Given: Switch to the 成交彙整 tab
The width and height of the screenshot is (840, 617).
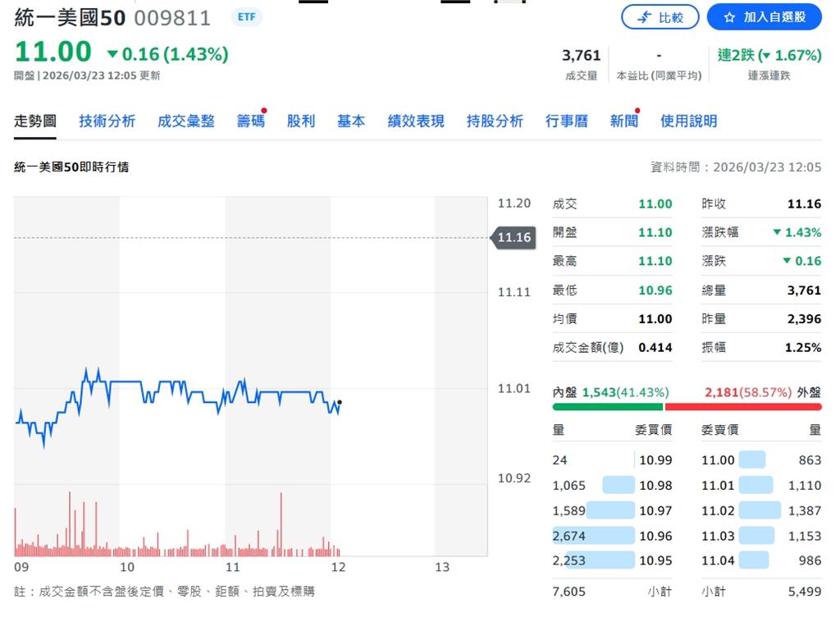Looking at the screenshot, I should click(x=186, y=120).
